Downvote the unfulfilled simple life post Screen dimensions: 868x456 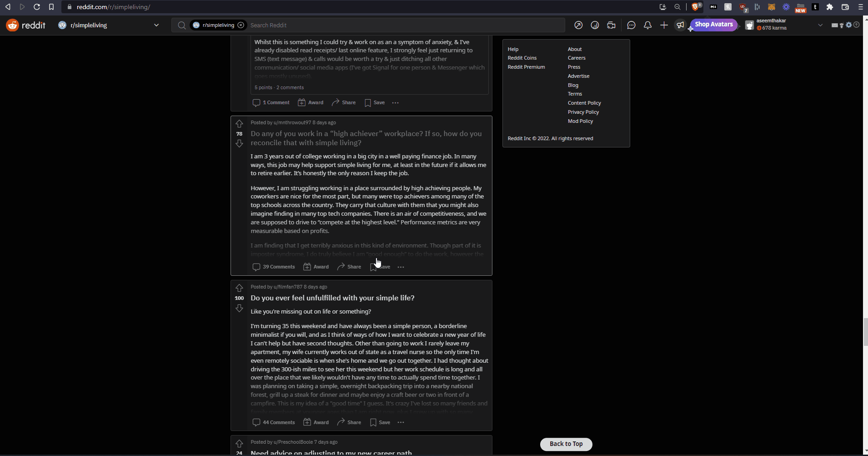239,308
